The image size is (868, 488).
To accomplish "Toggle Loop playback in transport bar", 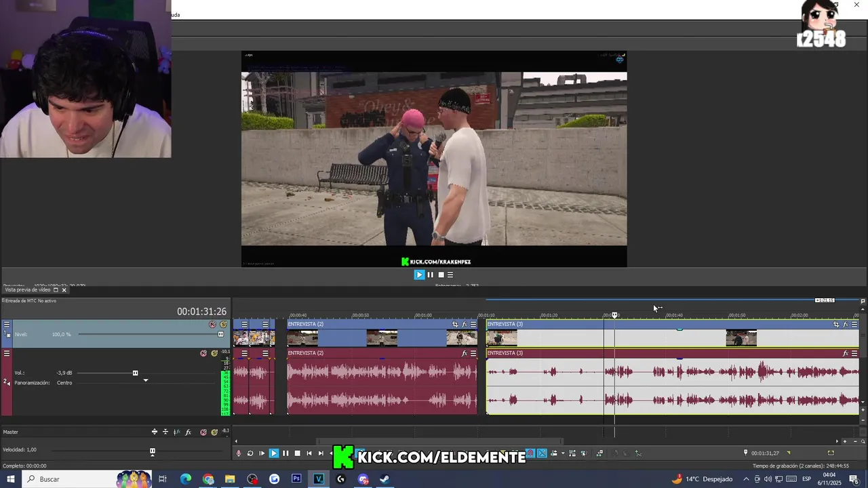I will coord(250,453).
